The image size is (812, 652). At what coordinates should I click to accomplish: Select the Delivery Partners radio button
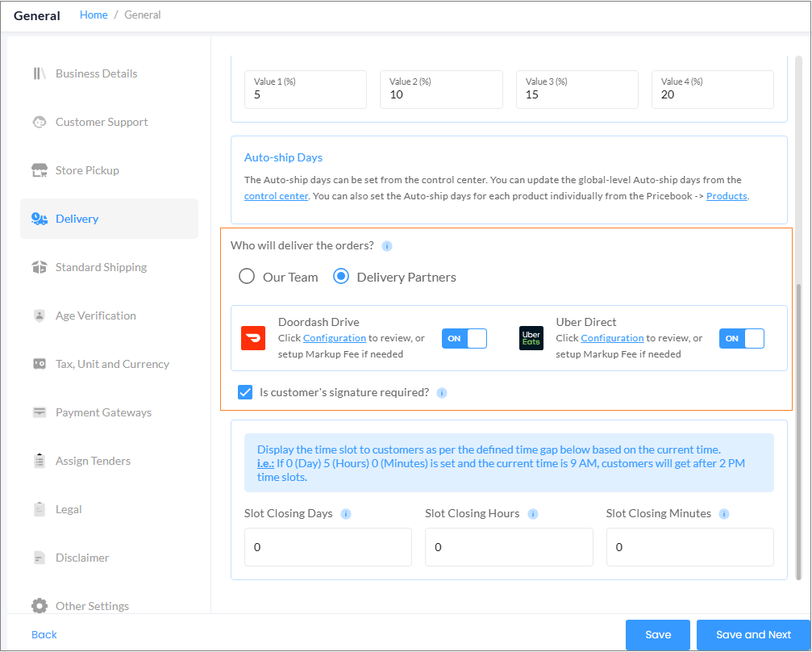click(341, 276)
